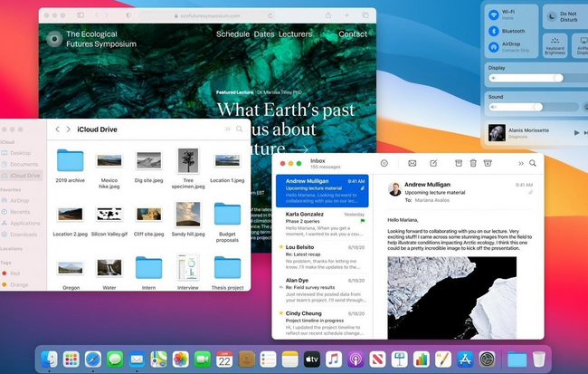Click The Ecological Futures Symposium logo
This screenshot has width=588, height=374.
coord(54,39)
